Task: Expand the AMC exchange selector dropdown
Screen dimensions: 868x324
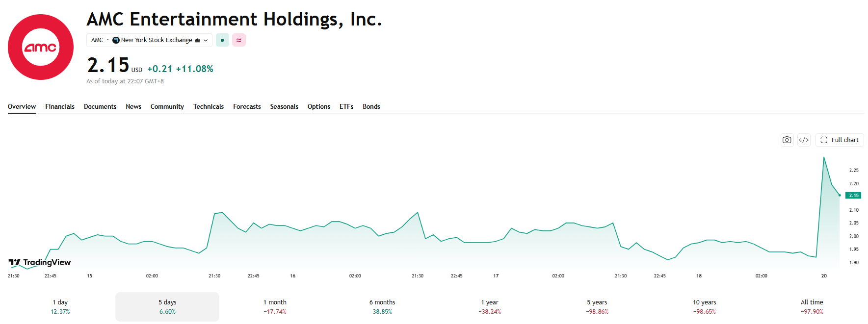Action: [x=149, y=40]
